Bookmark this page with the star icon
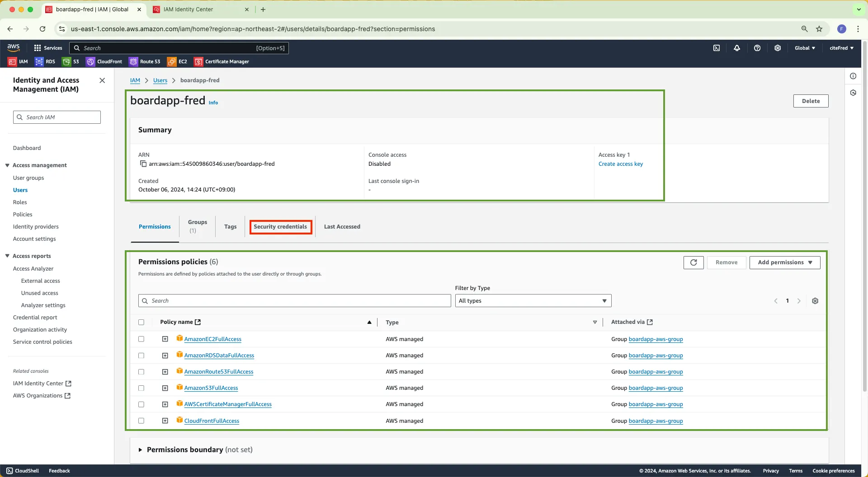Viewport: 868px width, 477px height. click(819, 29)
